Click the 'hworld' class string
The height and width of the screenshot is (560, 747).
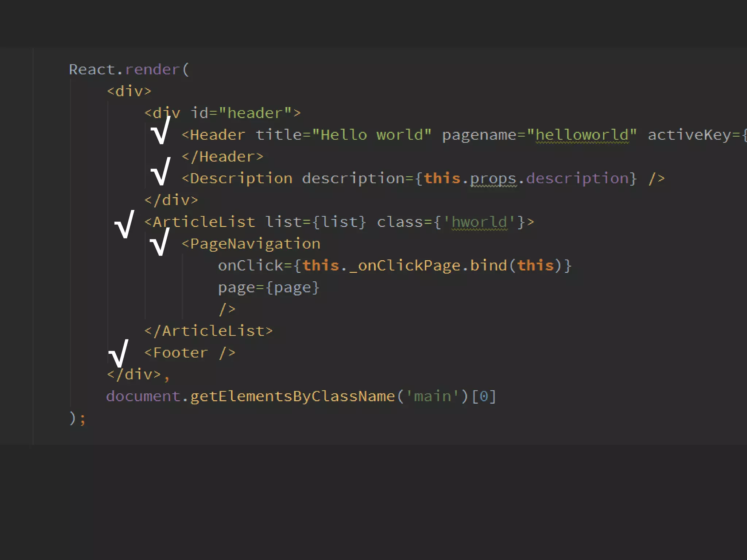[x=479, y=222]
